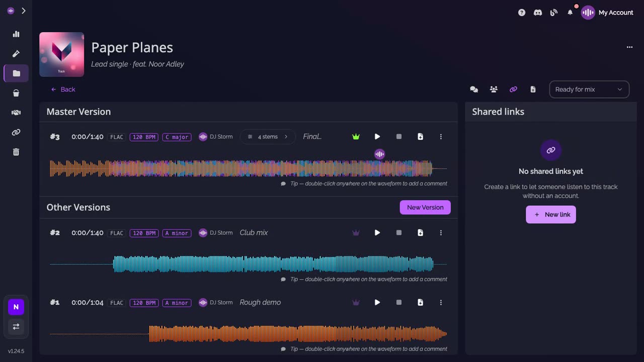This screenshot has height=362, width=644.
Task: Click the C major key tag
Action: [177, 137]
